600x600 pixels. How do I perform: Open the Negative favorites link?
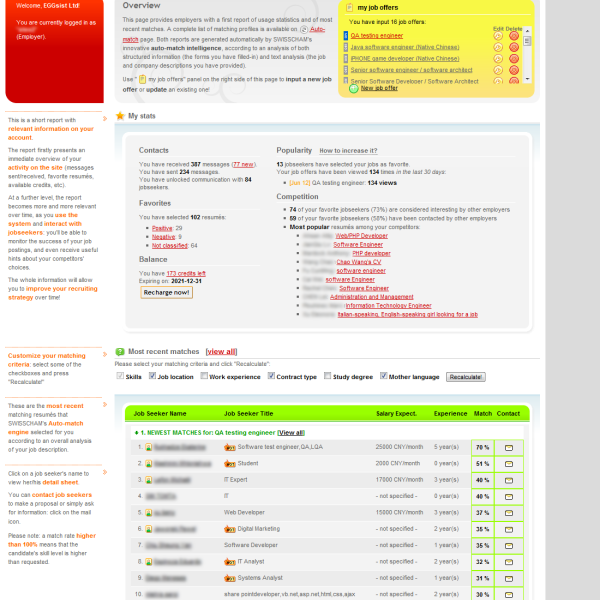(x=163, y=237)
